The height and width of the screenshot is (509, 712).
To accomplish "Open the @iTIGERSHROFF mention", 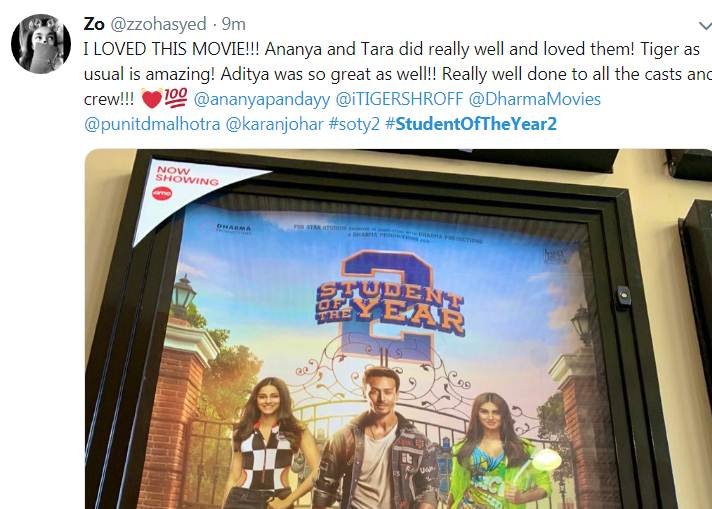I will tap(399, 99).
